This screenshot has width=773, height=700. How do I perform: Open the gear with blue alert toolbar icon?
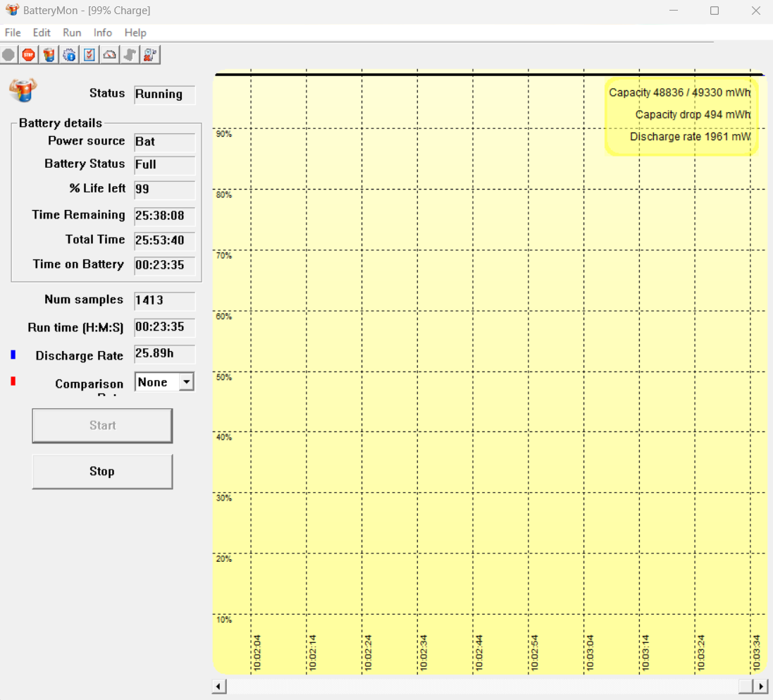(x=69, y=55)
